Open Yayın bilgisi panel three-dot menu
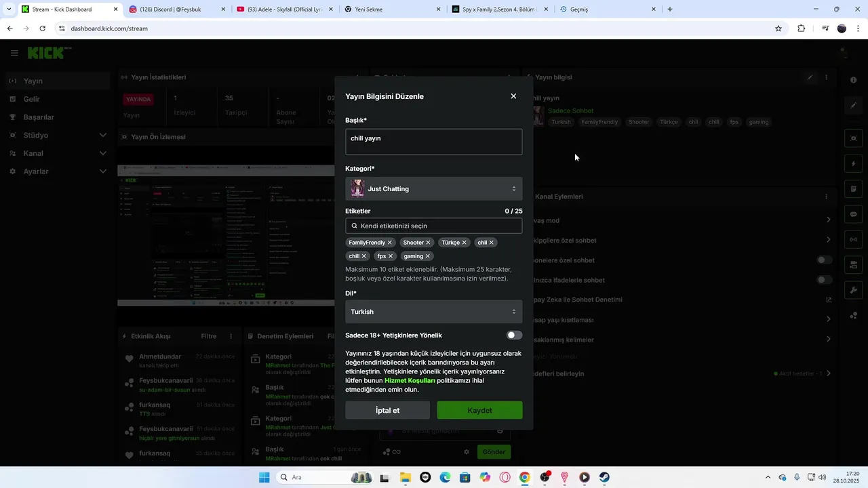The width and height of the screenshot is (868, 488). [x=826, y=77]
